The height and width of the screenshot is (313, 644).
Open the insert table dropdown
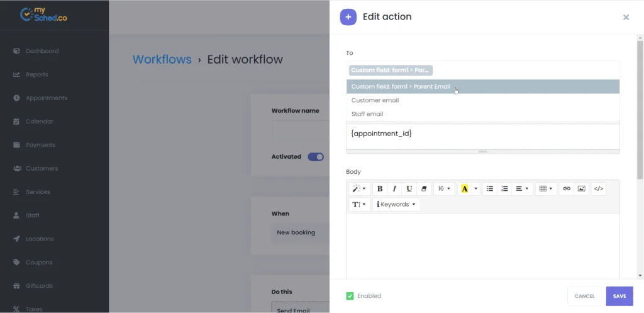[x=547, y=189]
